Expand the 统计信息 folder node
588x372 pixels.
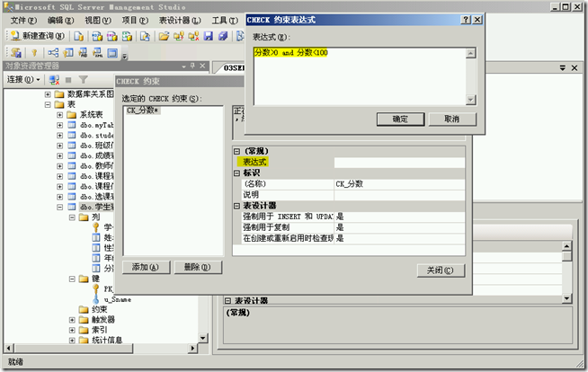72,341
